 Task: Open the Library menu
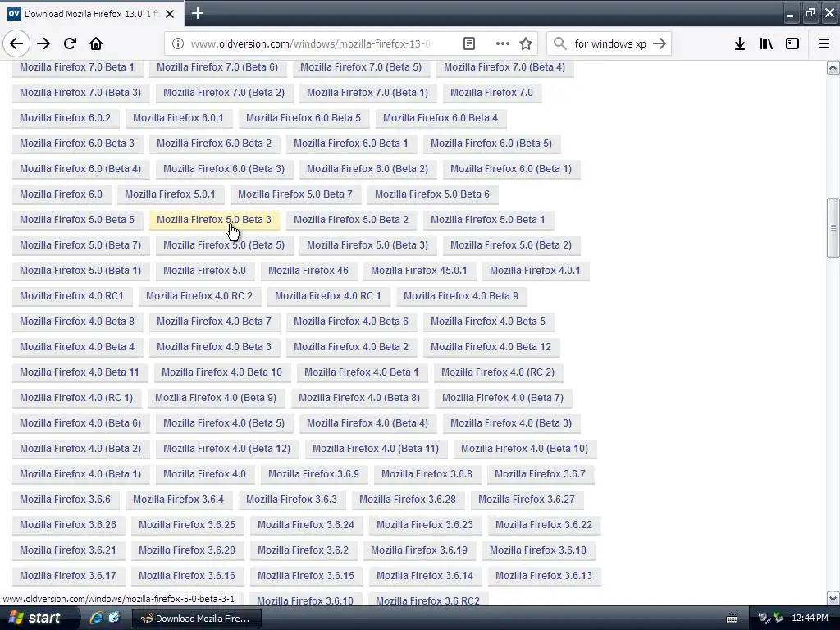[766, 43]
